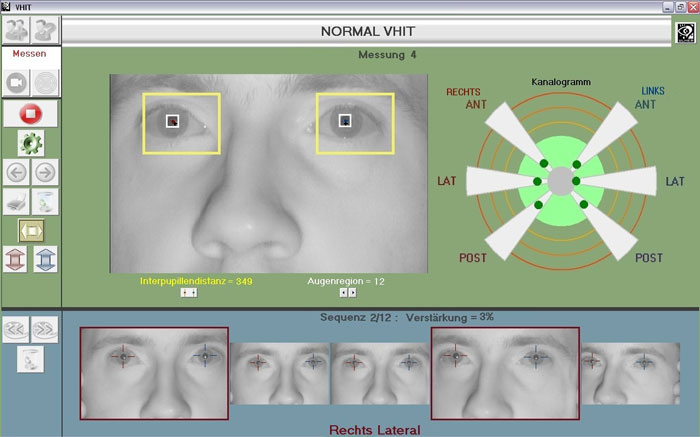Click the red vertical arrows button
The image size is (700, 437).
coord(15,259)
